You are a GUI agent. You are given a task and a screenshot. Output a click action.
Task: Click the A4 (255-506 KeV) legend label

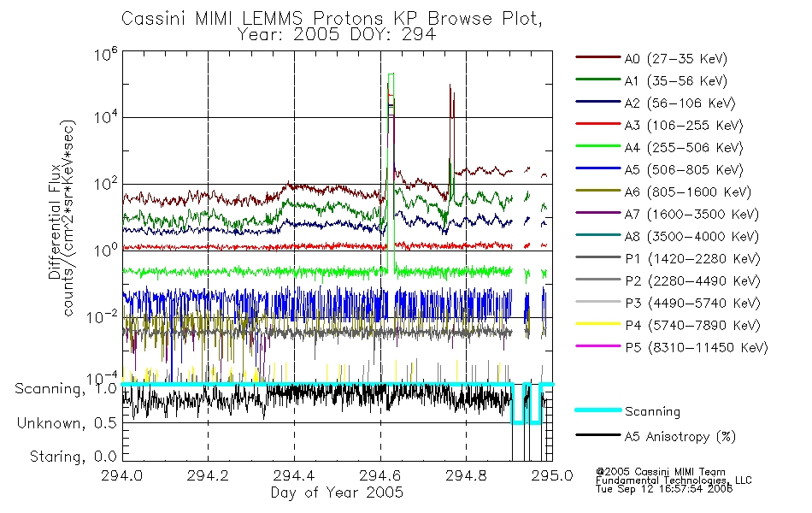tap(684, 148)
